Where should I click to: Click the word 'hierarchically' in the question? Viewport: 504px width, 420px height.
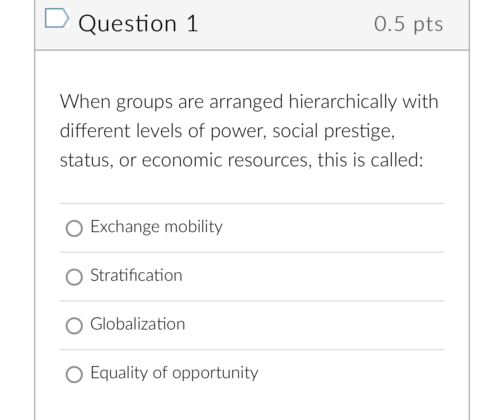point(342,101)
